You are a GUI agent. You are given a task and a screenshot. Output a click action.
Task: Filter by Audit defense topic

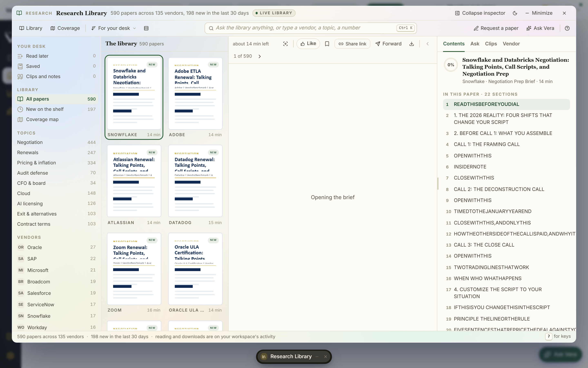[56, 173]
